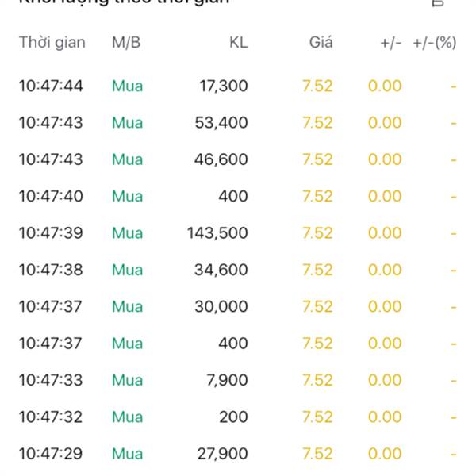476x476 pixels.
Task: Click the 'Thời gian' column header
Action: point(52,43)
